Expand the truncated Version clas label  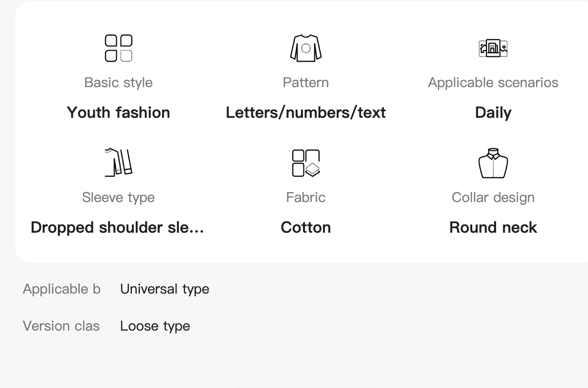(x=61, y=326)
